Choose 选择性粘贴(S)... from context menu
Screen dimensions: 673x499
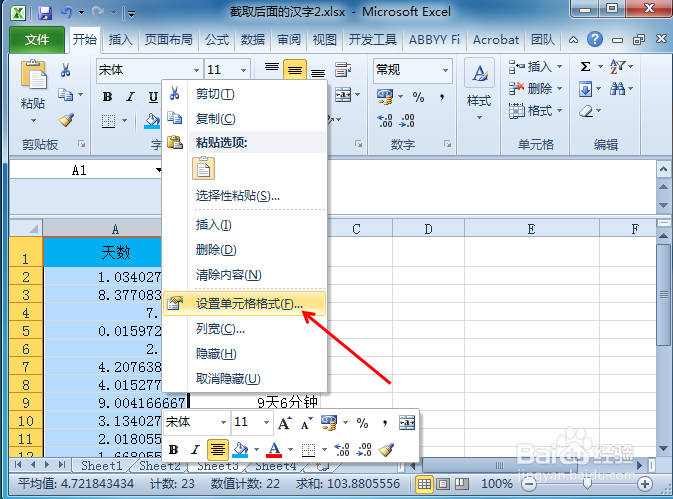[244, 196]
